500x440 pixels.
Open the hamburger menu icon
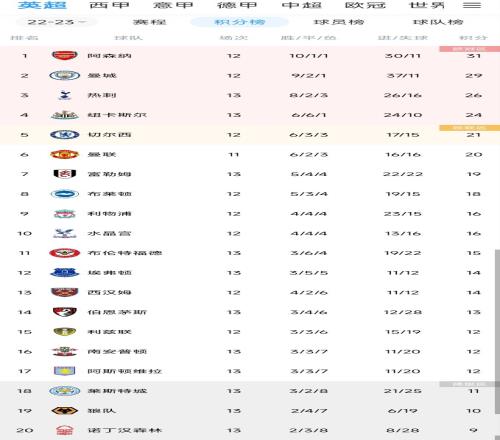coord(472,5)
